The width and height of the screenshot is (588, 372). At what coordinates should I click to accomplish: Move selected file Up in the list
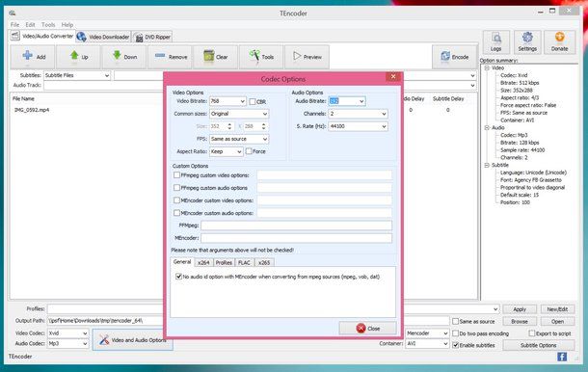pos(79,57)
